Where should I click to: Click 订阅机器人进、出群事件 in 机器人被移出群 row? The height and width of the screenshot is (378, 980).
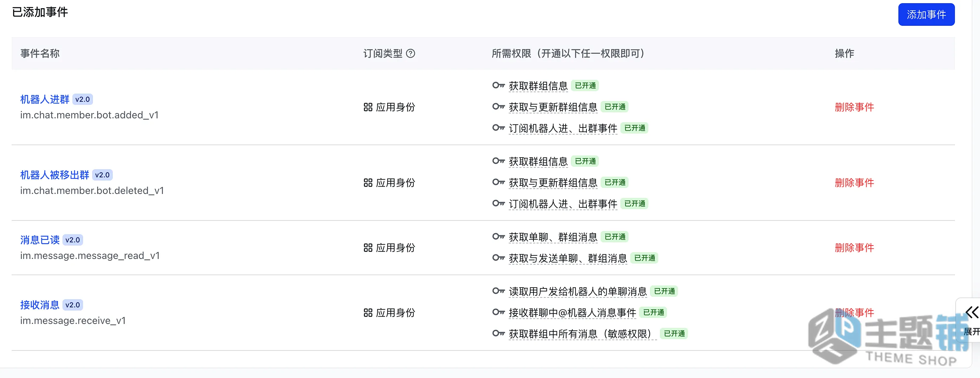(563, 204)
